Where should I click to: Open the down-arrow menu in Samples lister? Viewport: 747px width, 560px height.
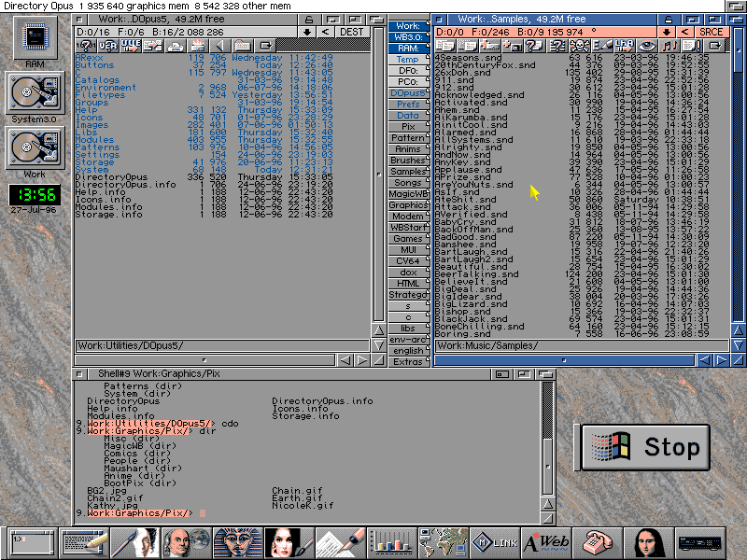(667, 32)
